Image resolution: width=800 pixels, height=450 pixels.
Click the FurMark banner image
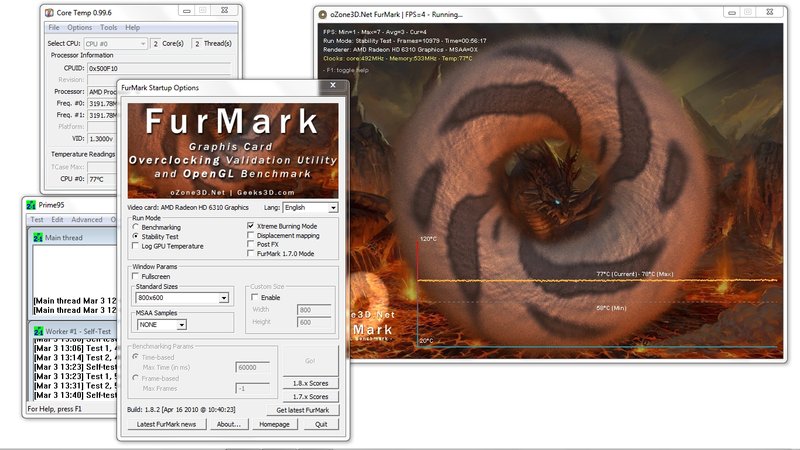pyautogui.click(x=233, y=151)
